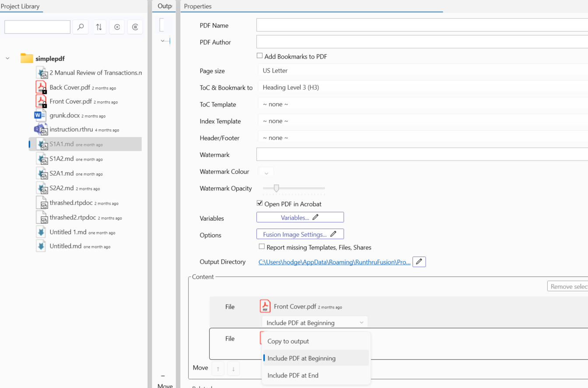Adjust the Watermark Opacity slider

[276, 188]
